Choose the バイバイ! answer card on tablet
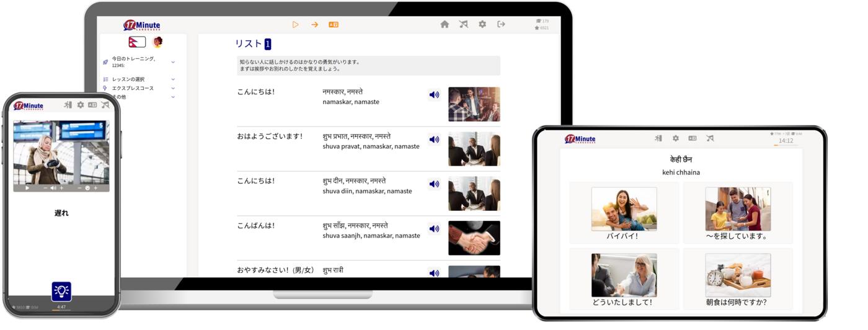This screenshot has width=868, height=330. tap(624, 213)
